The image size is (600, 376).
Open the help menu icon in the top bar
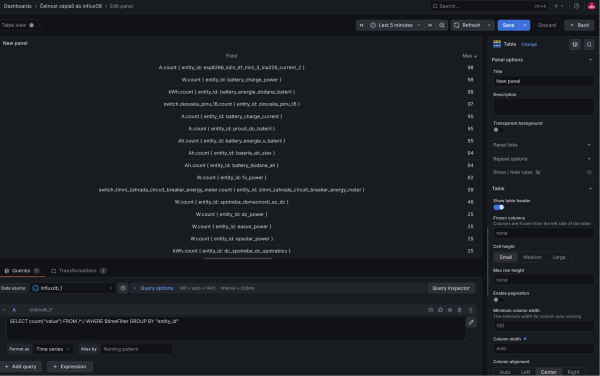(576, 6)
